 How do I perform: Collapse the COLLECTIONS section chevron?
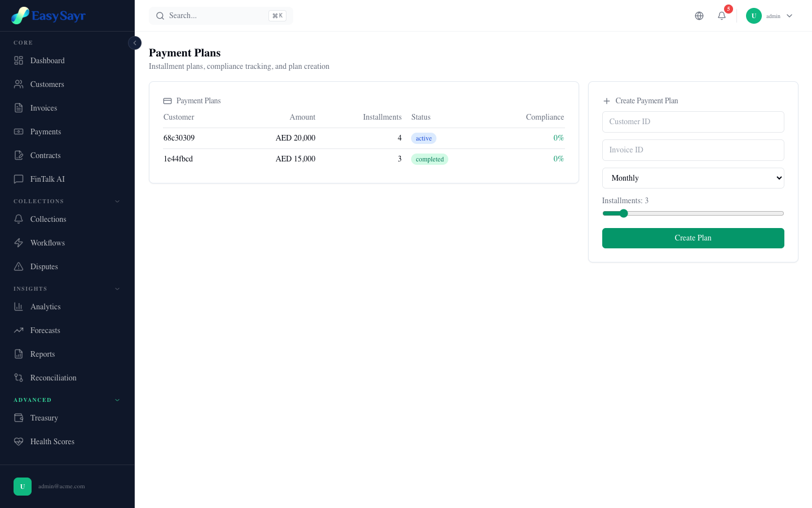point(117,201)
